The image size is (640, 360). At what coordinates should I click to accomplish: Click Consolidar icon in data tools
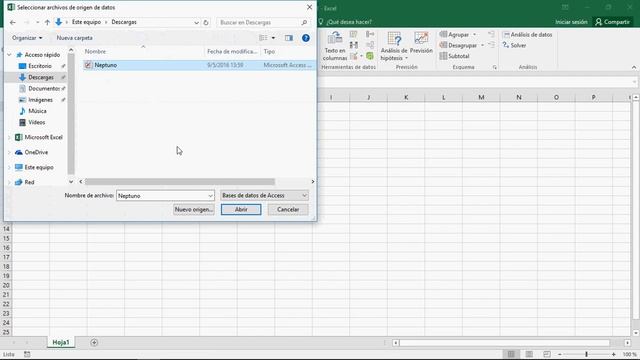click(370, 34)
